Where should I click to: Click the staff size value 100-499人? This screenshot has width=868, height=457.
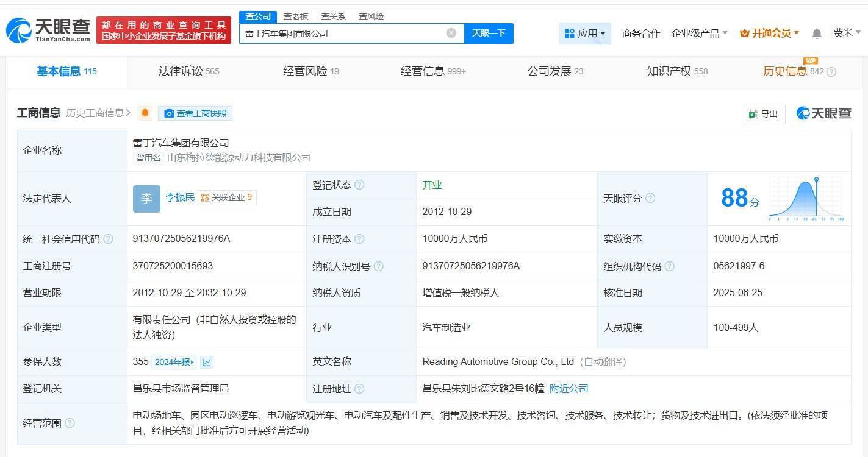click(736, 328)
